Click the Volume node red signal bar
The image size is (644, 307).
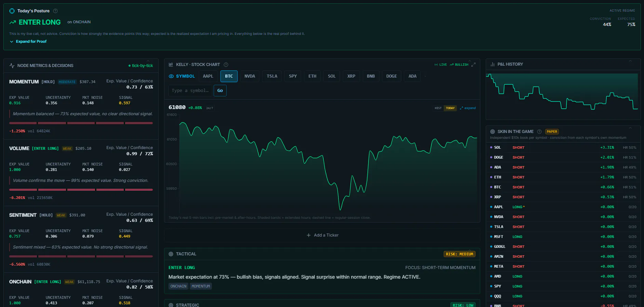click(x=81, y=190)
